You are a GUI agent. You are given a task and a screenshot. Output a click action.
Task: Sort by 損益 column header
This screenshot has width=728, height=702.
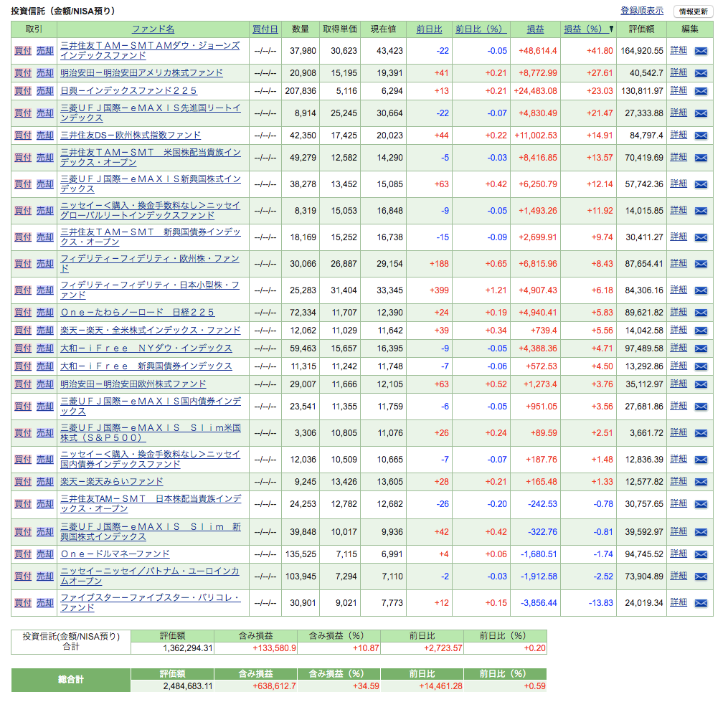535,29
